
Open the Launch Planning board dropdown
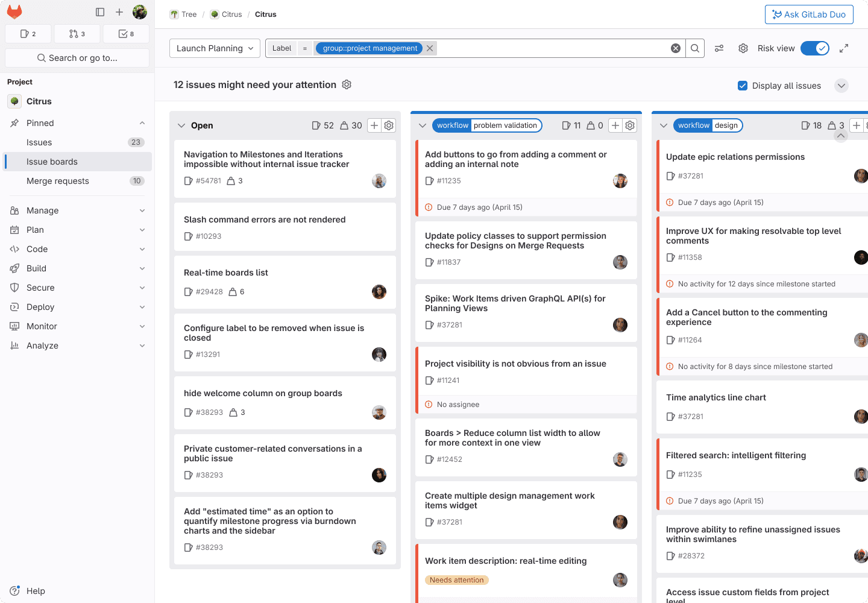pos(215,48)
